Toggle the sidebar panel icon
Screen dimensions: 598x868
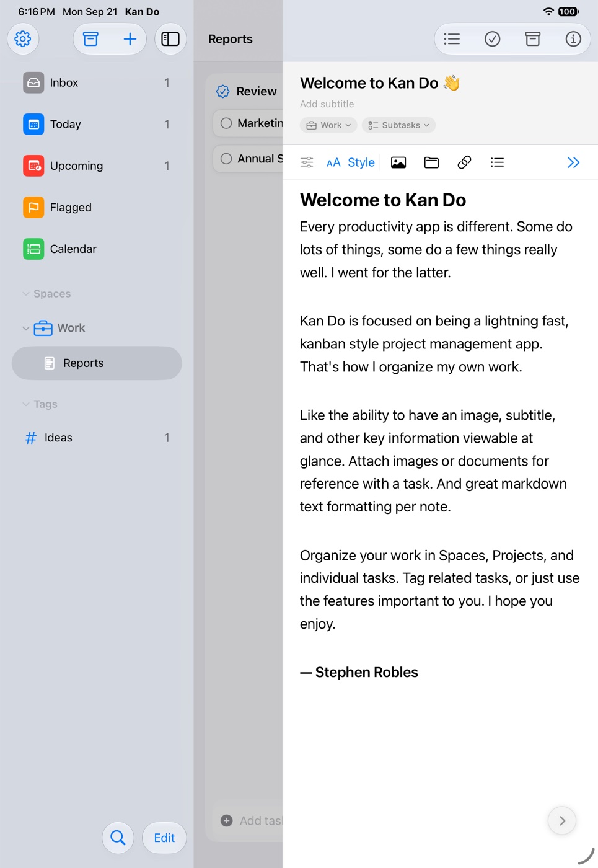point(170,39)
